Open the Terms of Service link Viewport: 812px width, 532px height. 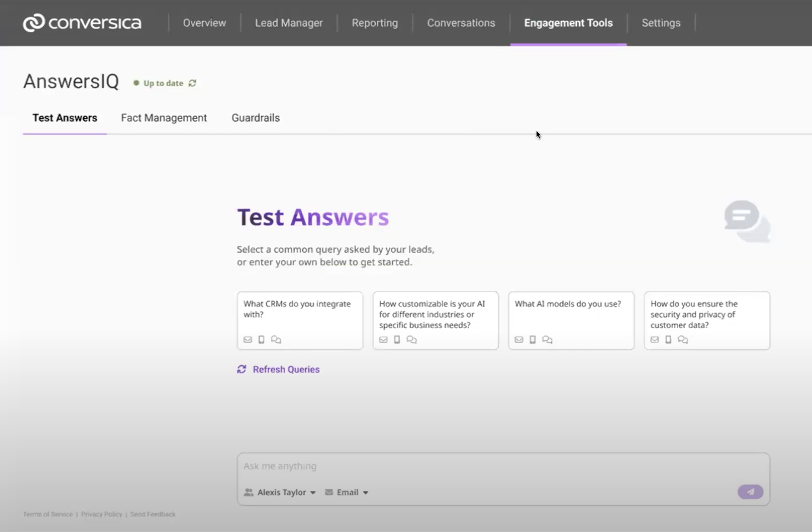click(48, 514)
